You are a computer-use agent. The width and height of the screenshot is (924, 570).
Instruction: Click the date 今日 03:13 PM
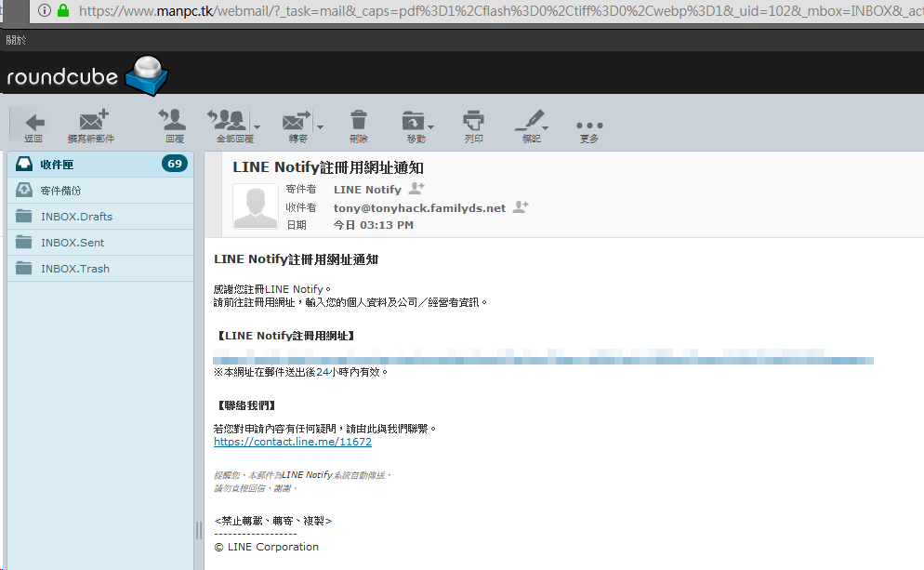pos(374,225)
